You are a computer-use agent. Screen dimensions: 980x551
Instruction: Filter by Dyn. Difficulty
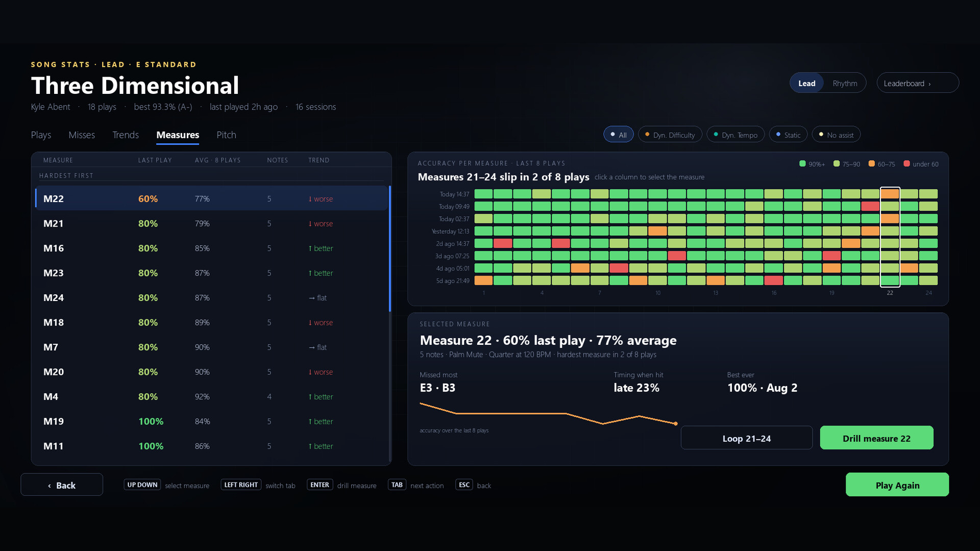click(x=670, y=135)
